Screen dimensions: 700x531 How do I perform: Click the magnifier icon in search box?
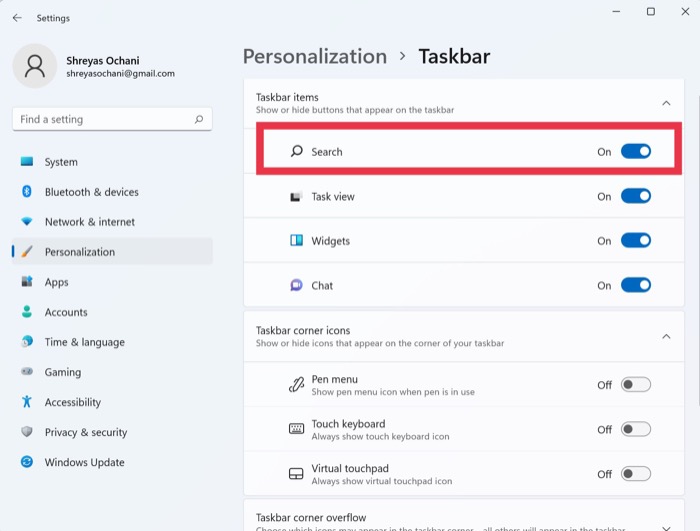click(200, 119)
